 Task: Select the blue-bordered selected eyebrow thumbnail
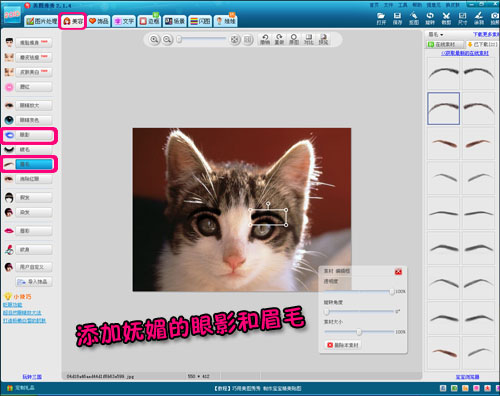tap(444, 109)
